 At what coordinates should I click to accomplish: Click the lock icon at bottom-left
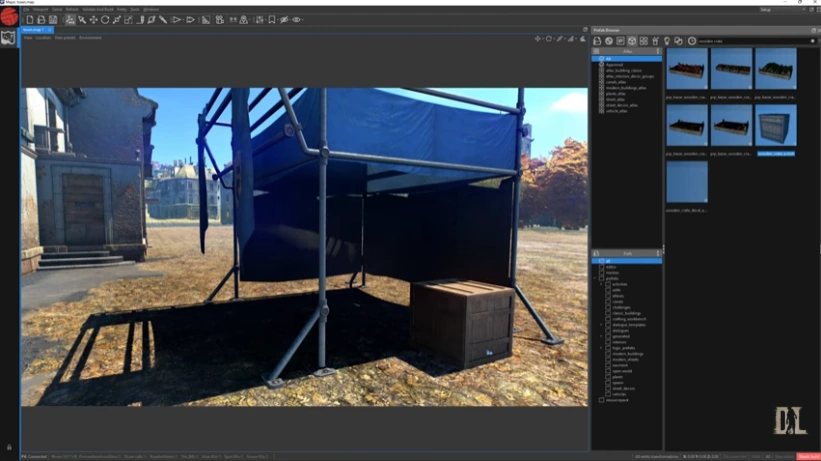pyautogui.click(x=9, y=447)
